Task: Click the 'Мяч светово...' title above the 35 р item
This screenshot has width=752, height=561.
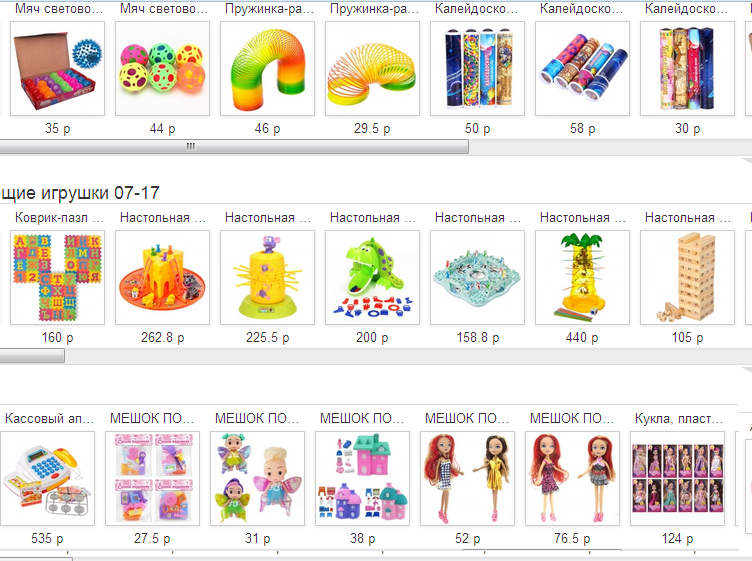Action: [59, 9]
